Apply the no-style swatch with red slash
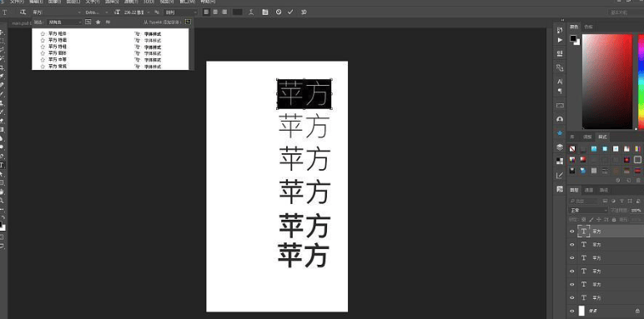Image resolution: width=644 pixels, height=319 pixels. (572, 148)
